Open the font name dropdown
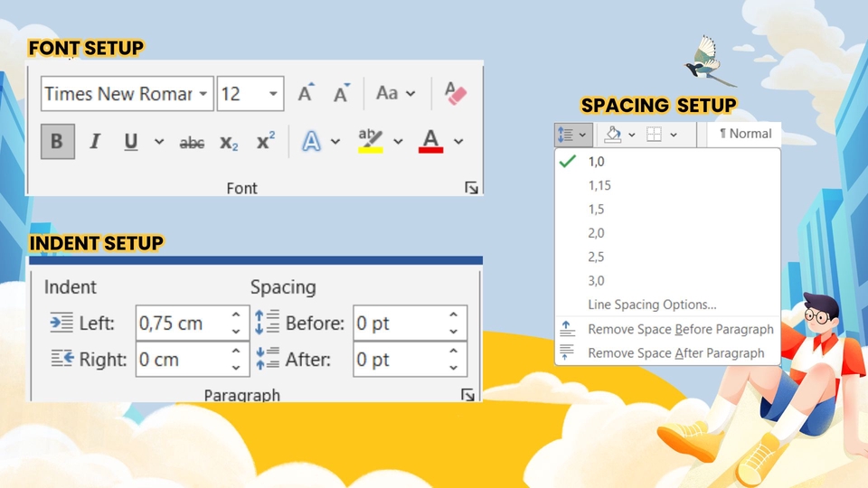The image size is (868, 488). coord(203,94)
